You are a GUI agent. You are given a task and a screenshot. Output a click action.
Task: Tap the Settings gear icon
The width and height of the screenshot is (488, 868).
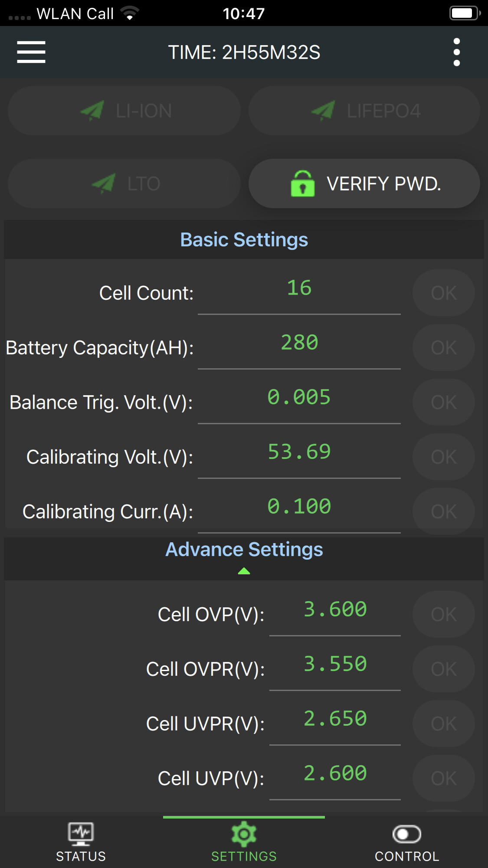coord(244,834)
